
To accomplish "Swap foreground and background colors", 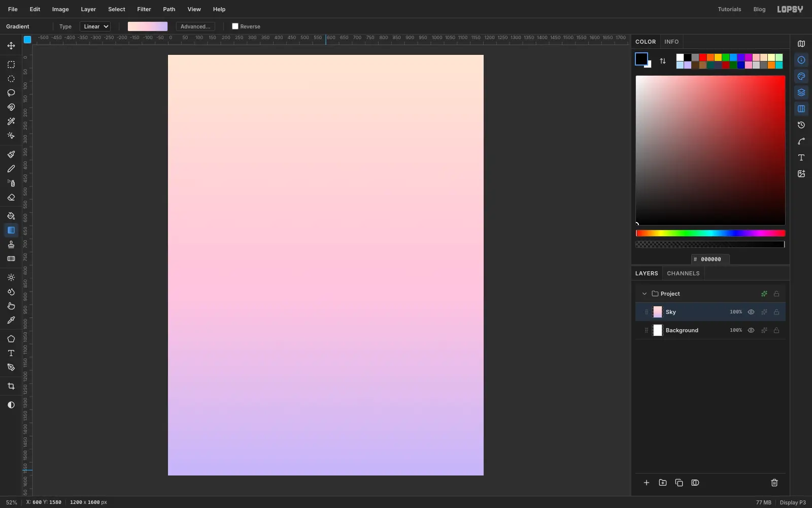I will (663, 61).
